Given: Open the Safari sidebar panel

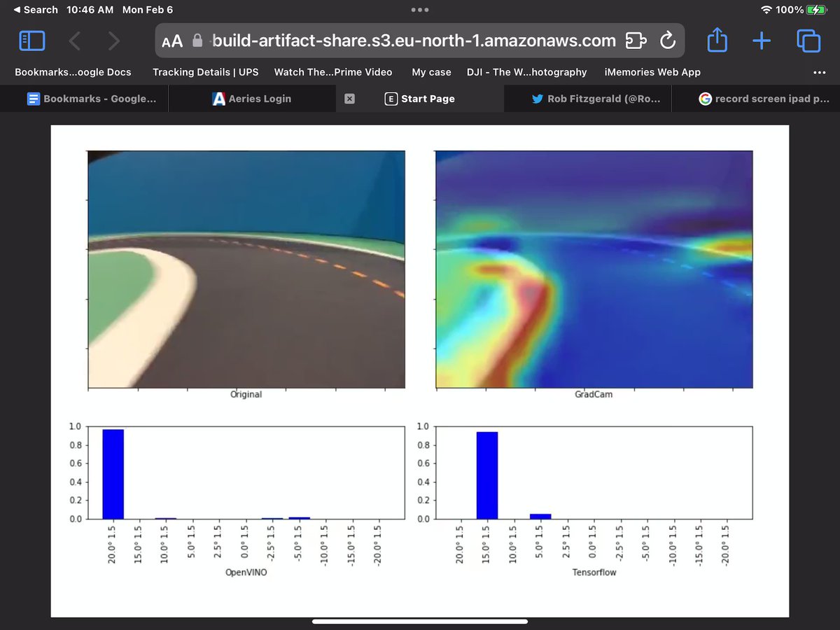Looking at the screenshot, I should pos(31,41).
